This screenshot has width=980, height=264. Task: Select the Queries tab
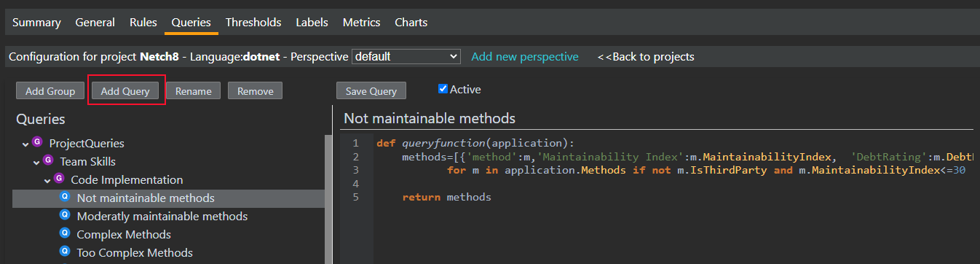[x=191, y=23]
